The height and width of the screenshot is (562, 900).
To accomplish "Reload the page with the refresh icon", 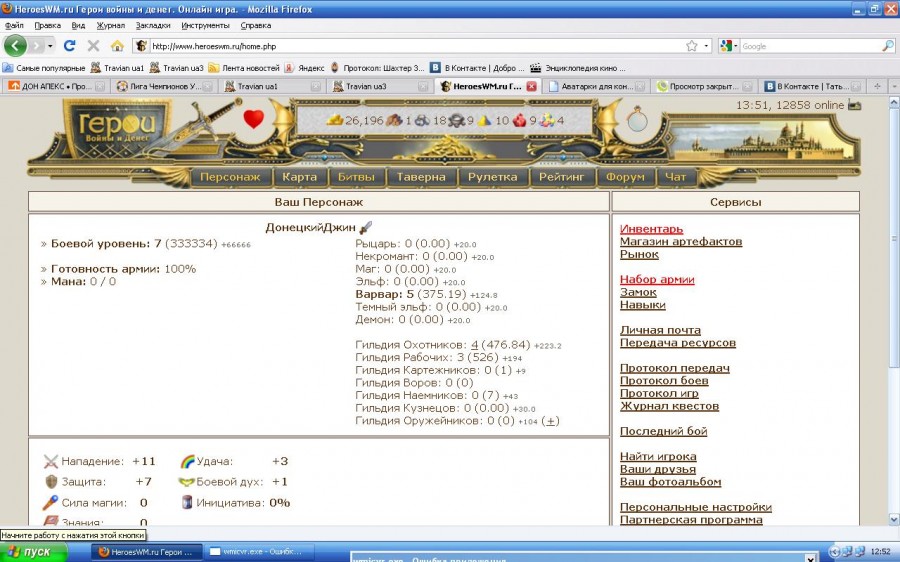I will 69,46.
